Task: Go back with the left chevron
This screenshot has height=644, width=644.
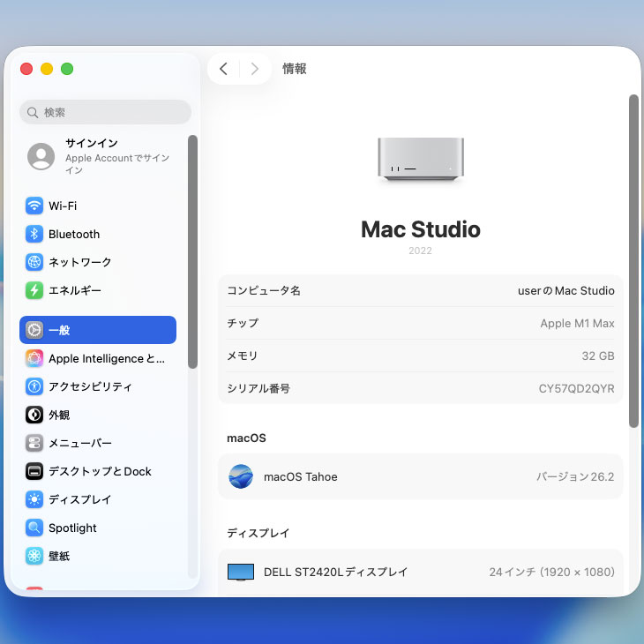Action: tap(223, 69)
